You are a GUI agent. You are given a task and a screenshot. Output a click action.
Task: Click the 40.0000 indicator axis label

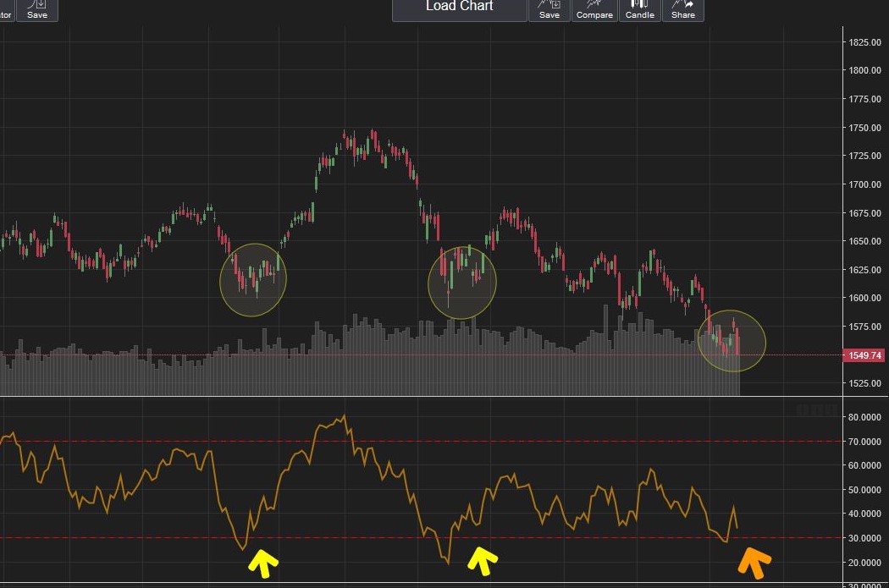click(864, 514)
